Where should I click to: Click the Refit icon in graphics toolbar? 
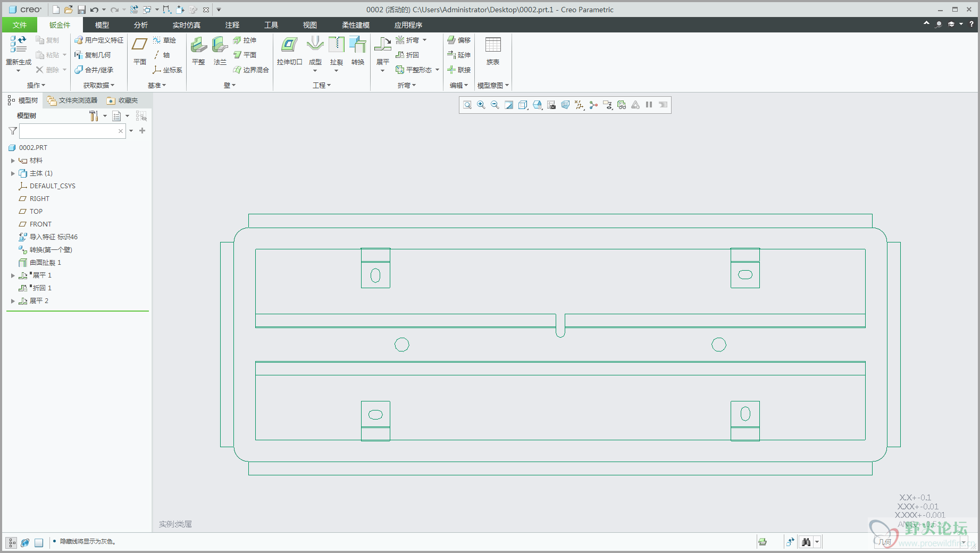[x=467, y=105]
